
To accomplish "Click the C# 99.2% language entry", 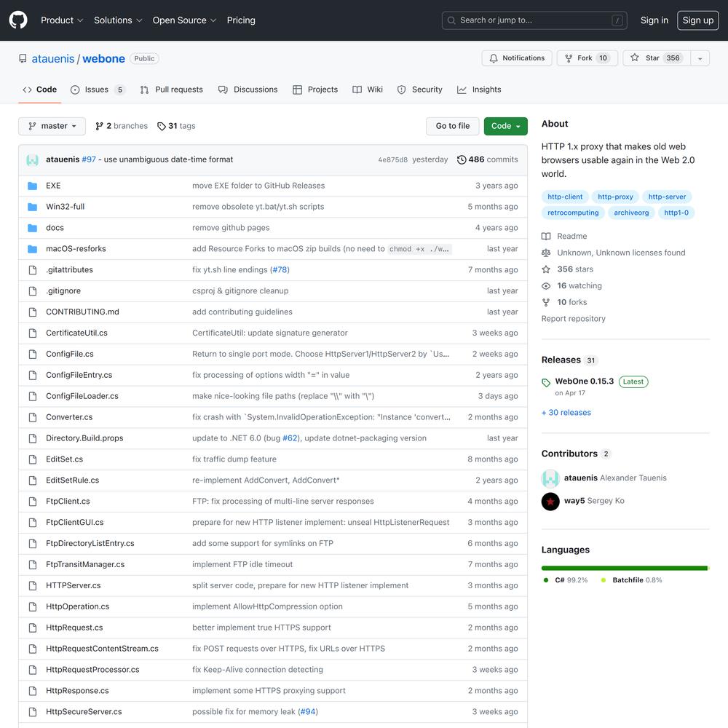I will click(x=565, y=580).
